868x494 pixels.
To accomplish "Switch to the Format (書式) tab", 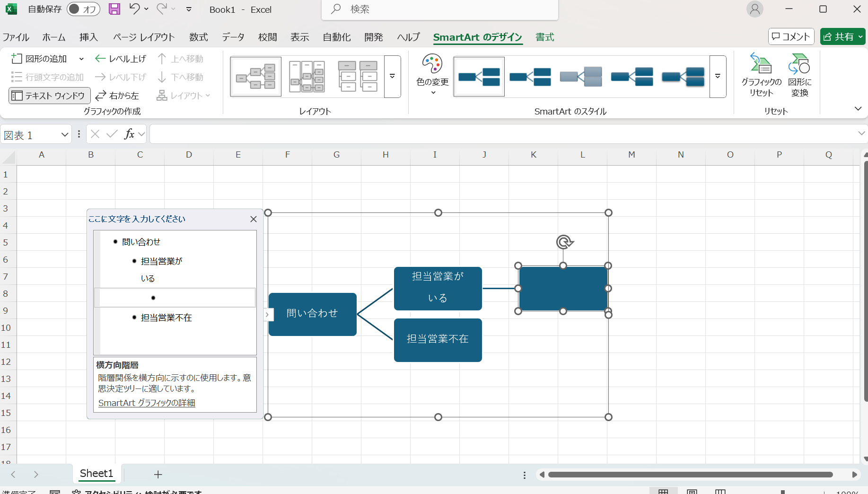I will tap(544, 37).
